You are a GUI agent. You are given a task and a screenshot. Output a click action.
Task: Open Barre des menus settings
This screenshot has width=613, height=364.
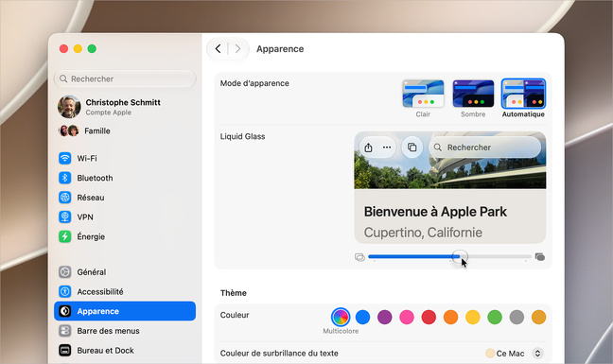tap(125, 331)
